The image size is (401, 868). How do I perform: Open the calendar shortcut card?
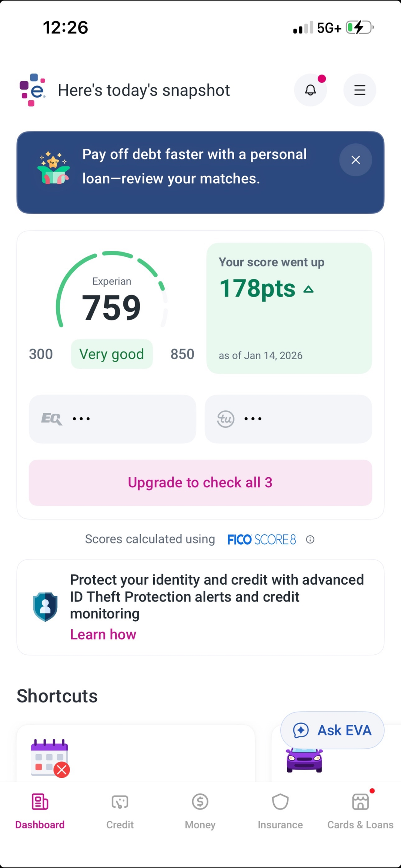pos(135,754)
